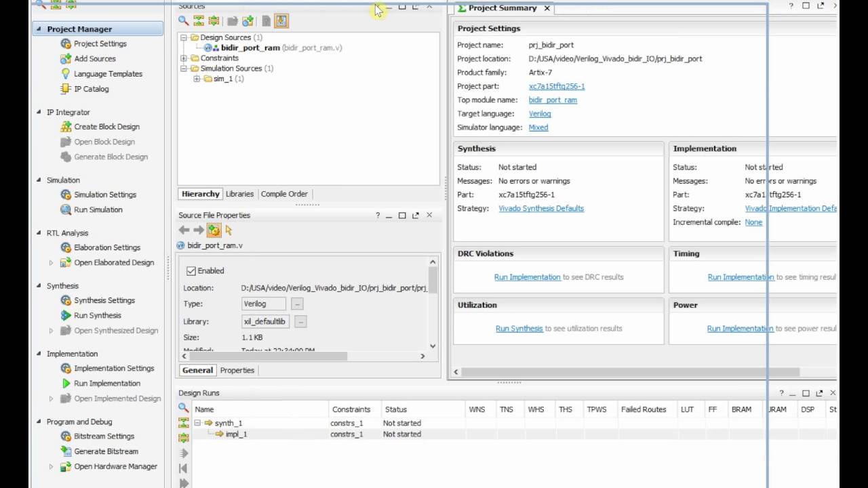
Task: Collapse the synth_1 run row
Action: (x=197, y=423)
